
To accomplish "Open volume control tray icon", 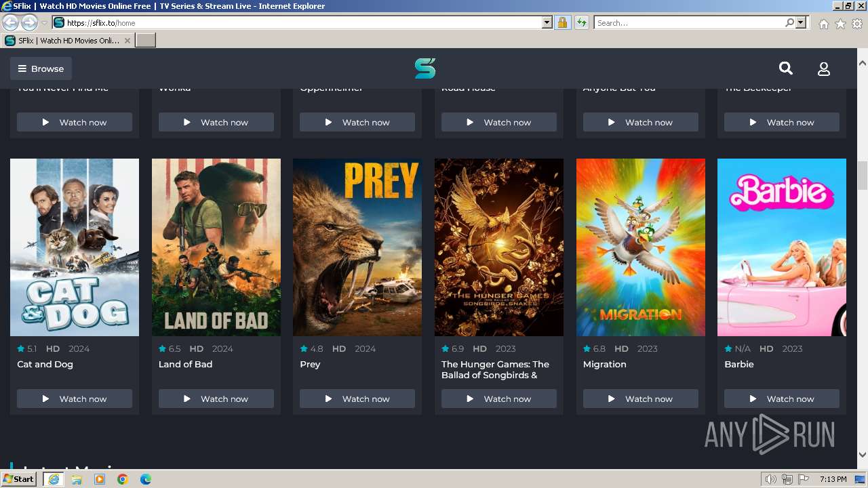I will [x=771, y=479].
